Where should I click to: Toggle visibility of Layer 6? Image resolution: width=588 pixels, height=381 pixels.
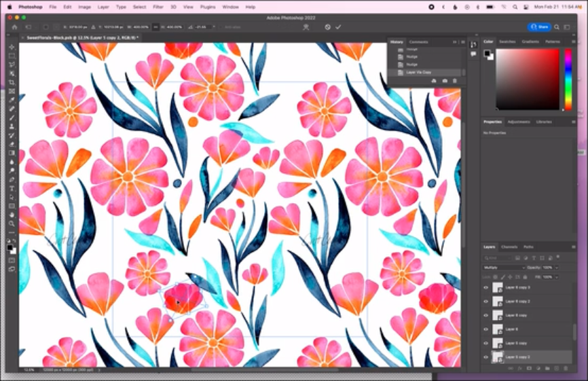(485, 329)
